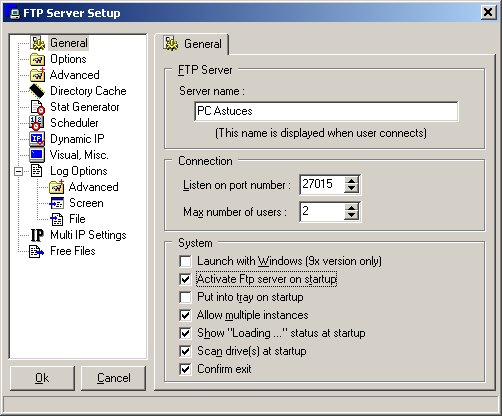Open the Directory Cache chip icon
502x416 pixels.
(37, 91)
